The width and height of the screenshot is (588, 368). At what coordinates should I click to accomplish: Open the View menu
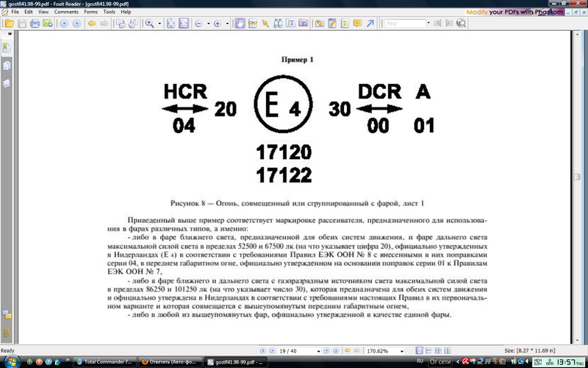43,12
